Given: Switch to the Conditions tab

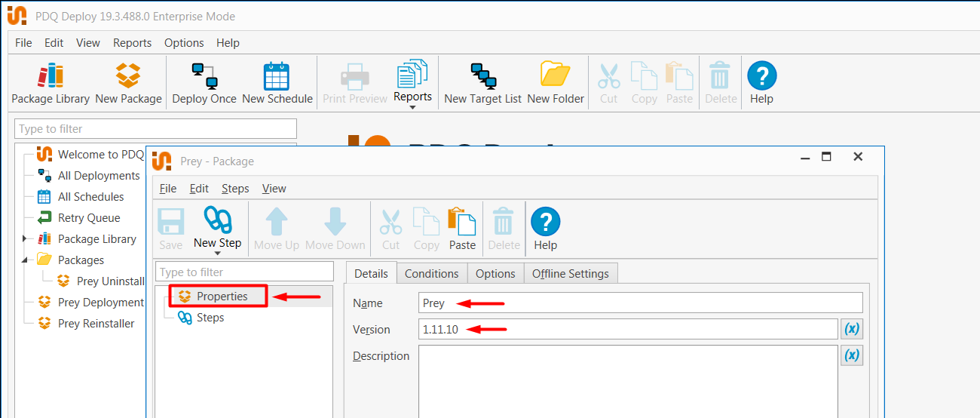Looking at the screenshot, I should [x=431, y=273].
